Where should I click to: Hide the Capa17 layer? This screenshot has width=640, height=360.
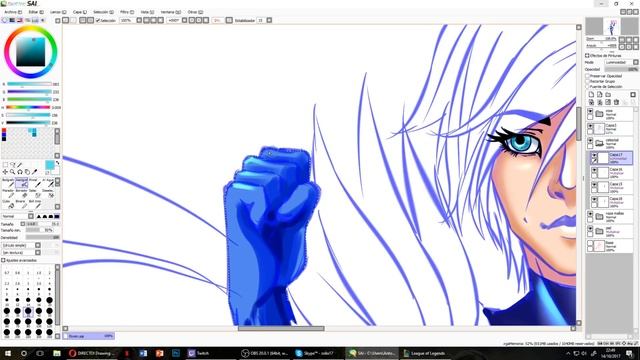594,156
